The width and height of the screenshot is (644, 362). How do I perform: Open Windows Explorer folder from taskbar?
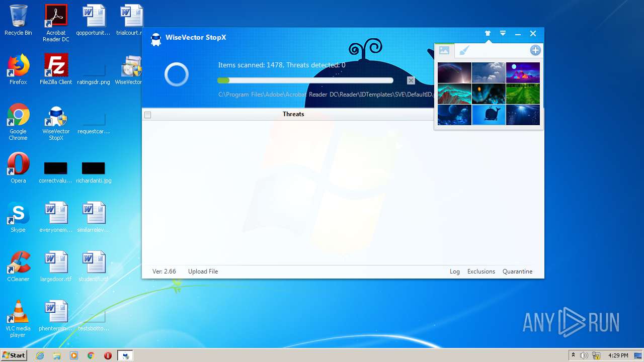pos(57,355)
